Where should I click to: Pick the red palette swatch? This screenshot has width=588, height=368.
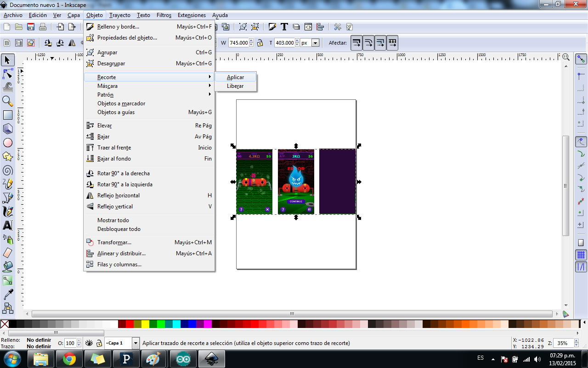pyautogui.click(x=130, y=324)
